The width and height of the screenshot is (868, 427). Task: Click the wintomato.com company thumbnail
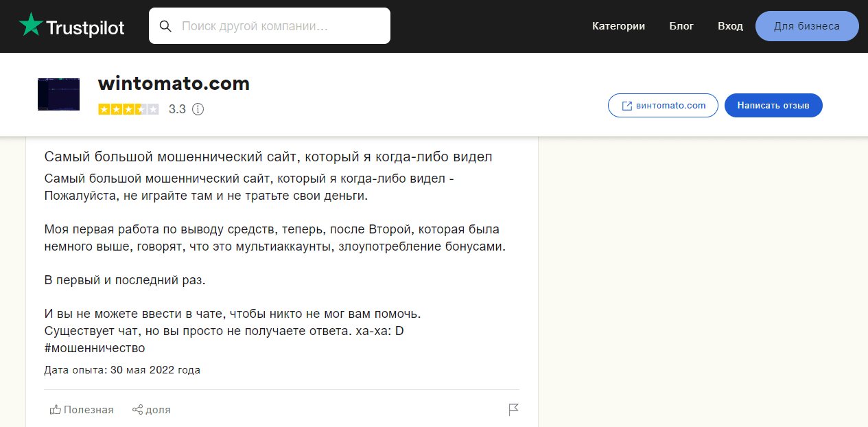tap(58, 94)
